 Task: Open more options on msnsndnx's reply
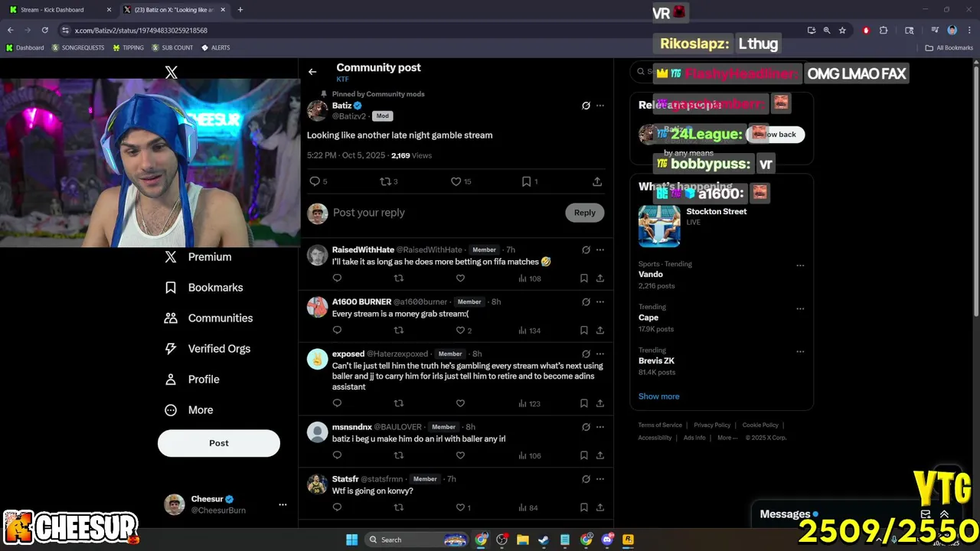pyautogui.click(x=600, y=427)
